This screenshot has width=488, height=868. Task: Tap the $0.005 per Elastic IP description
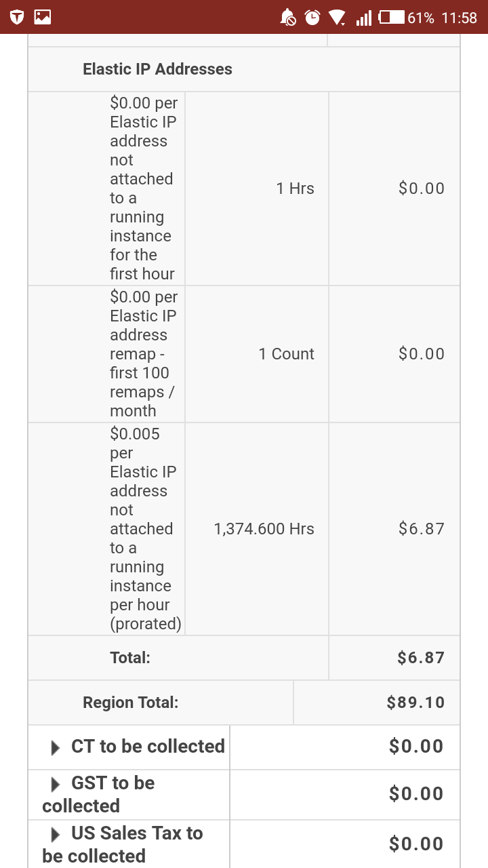(145, 529)
